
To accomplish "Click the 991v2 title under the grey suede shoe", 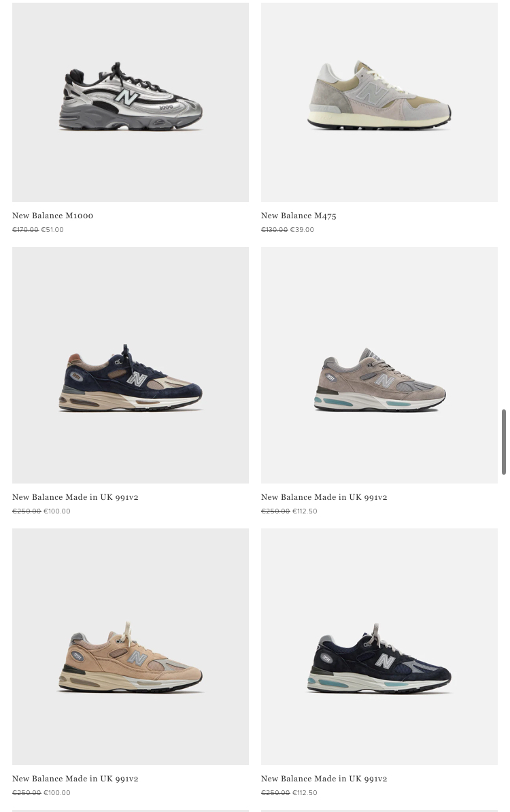I will [x=324, y=497].
